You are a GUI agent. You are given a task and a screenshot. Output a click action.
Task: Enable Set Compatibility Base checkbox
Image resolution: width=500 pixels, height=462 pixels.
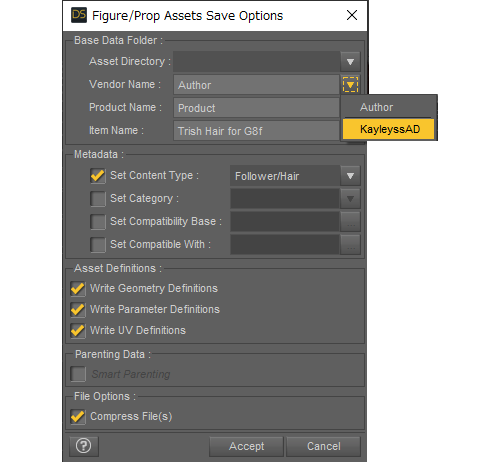98,222
